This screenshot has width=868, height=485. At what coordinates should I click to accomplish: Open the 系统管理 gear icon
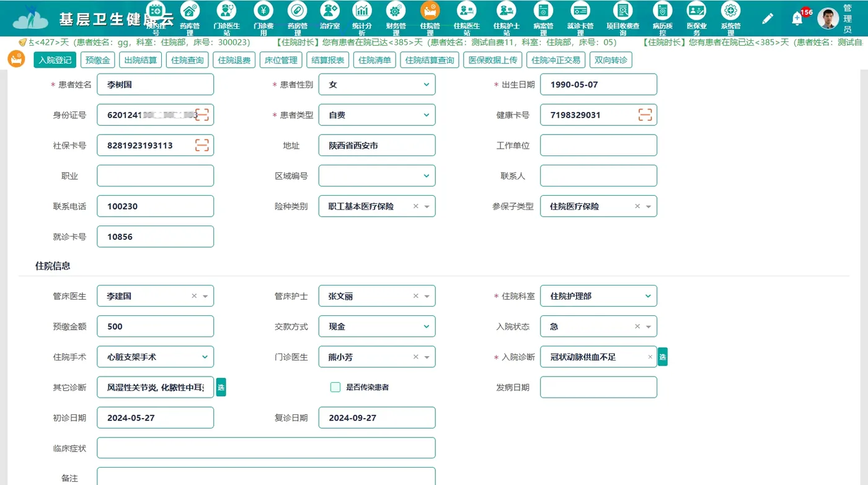pos(731,11)
